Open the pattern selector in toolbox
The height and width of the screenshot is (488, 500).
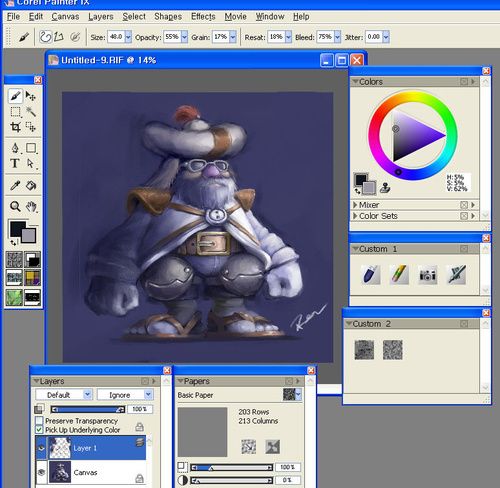(14, 278)
